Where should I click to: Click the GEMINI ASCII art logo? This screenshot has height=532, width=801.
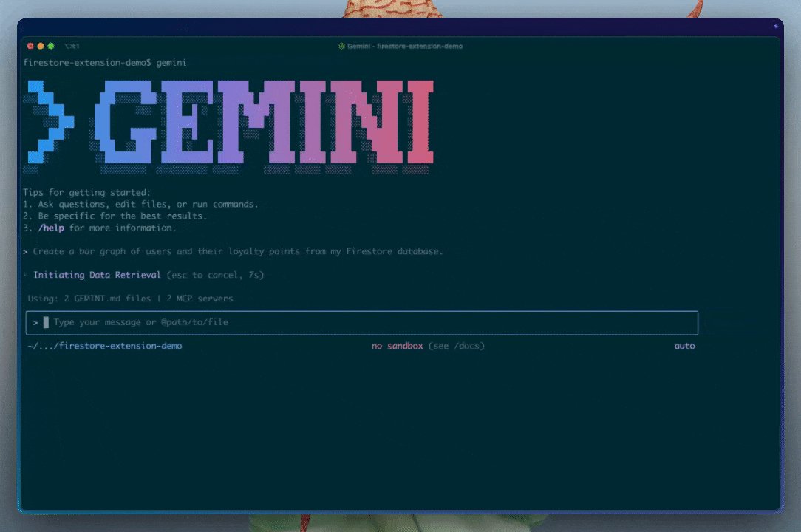point(228,126)
